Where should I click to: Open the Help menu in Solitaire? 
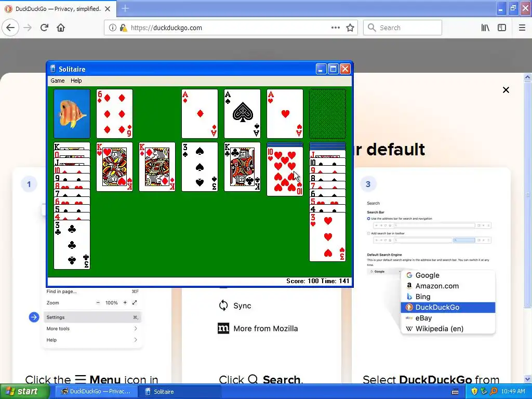tap(76, 81)
